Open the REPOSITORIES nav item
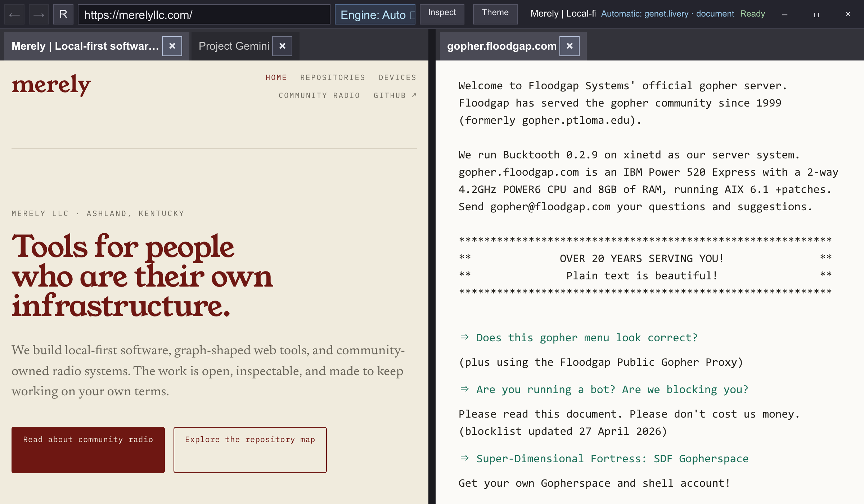 333,77
